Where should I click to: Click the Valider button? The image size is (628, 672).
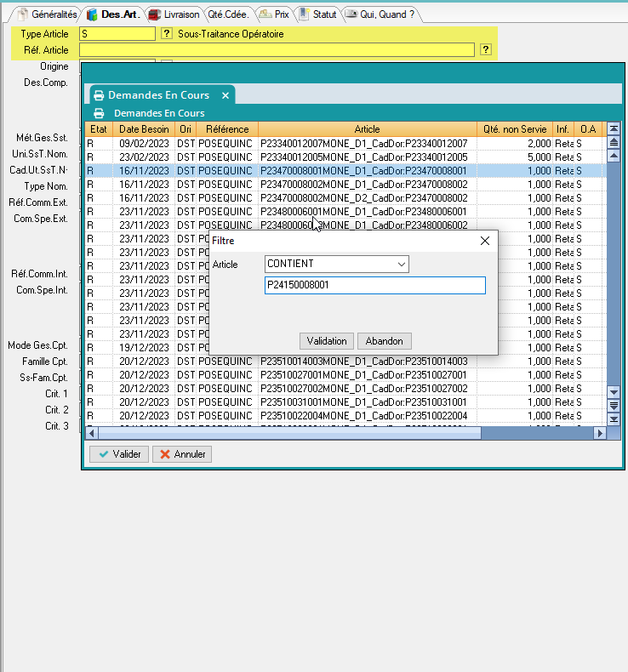coord(118,454)
